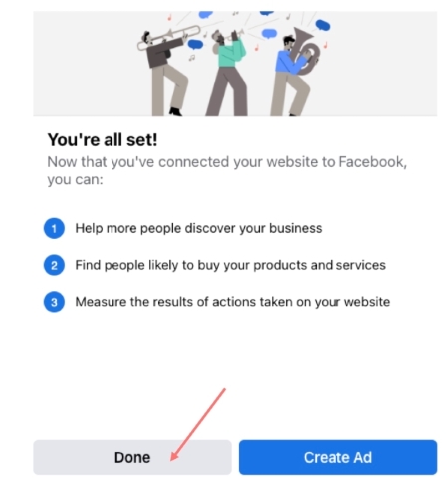Click the blue speech bubble above the tuba
The width and height of the screenshot is (448, 483).
point(323,25)
